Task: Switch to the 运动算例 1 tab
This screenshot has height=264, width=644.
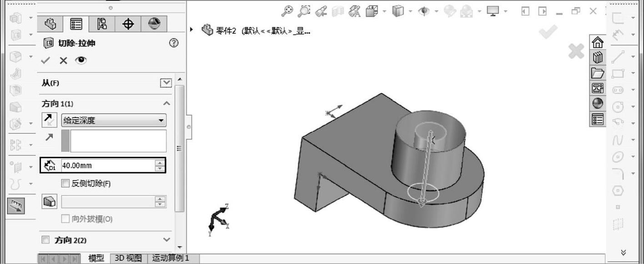Action: click(x=170, y=259)
